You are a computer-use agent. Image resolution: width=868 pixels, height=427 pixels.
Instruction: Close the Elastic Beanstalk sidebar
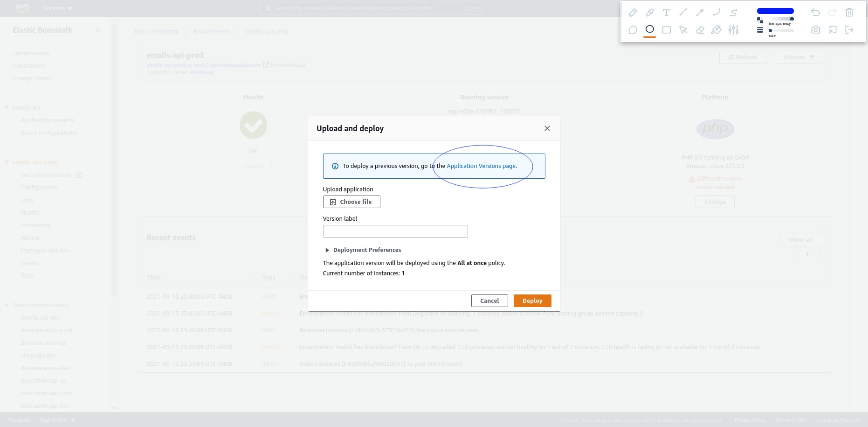[x=98, y=30]
